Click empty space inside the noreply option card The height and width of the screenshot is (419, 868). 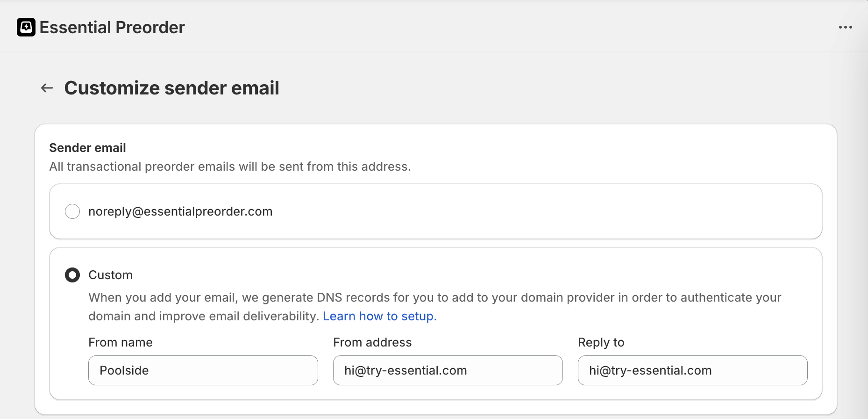[x=561, y=211]
